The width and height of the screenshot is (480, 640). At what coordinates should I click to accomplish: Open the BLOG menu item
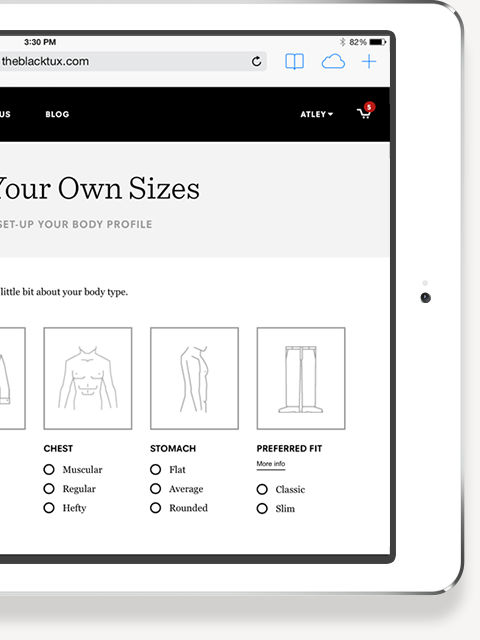pos(57,114)
